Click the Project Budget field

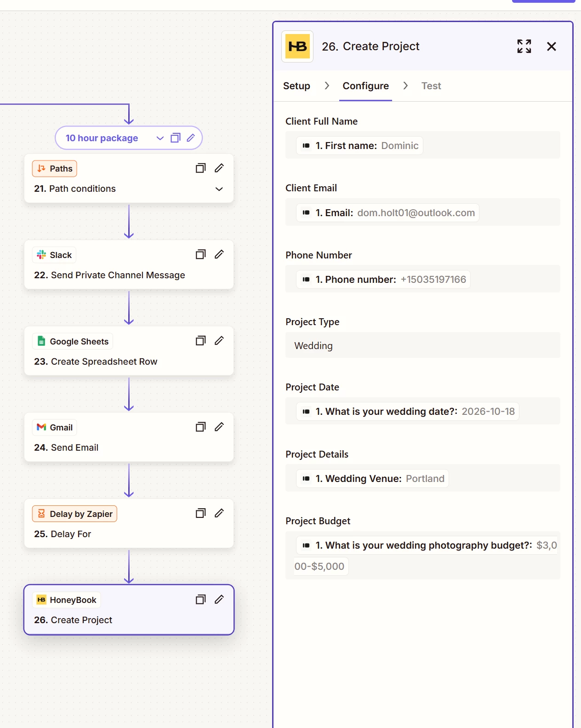[422, 556]
